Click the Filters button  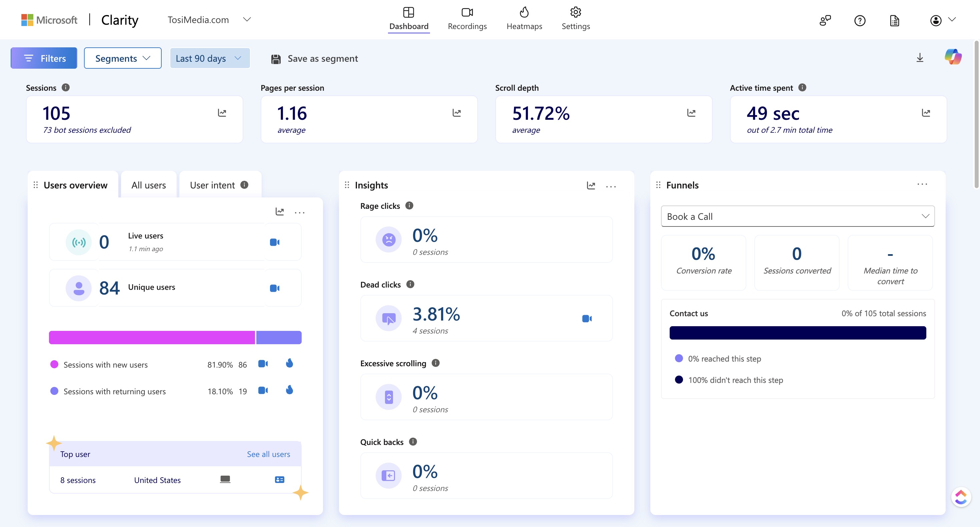(x=44, y=58)
